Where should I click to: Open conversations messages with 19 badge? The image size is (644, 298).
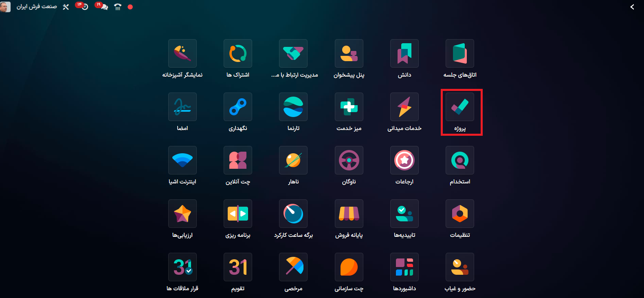click(104, 7)
